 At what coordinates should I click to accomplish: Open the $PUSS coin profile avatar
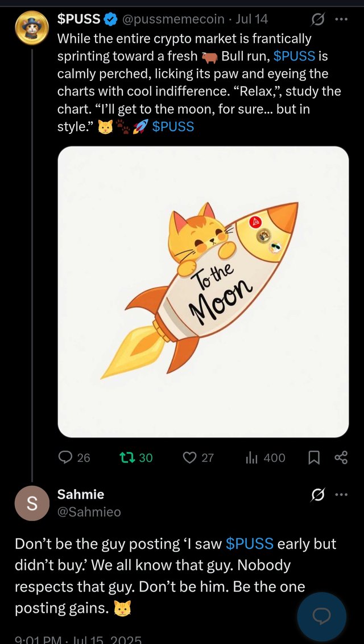click(x=32, y=28)
